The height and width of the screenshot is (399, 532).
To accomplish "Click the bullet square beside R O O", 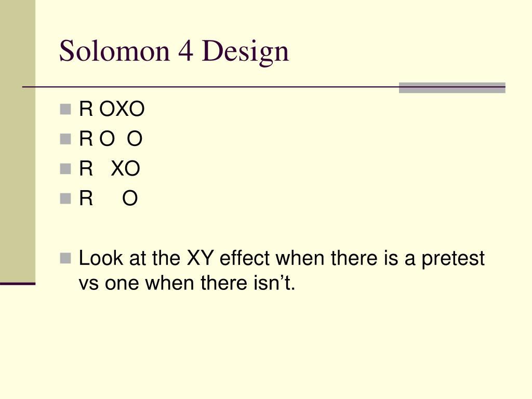I will (65, 139).
